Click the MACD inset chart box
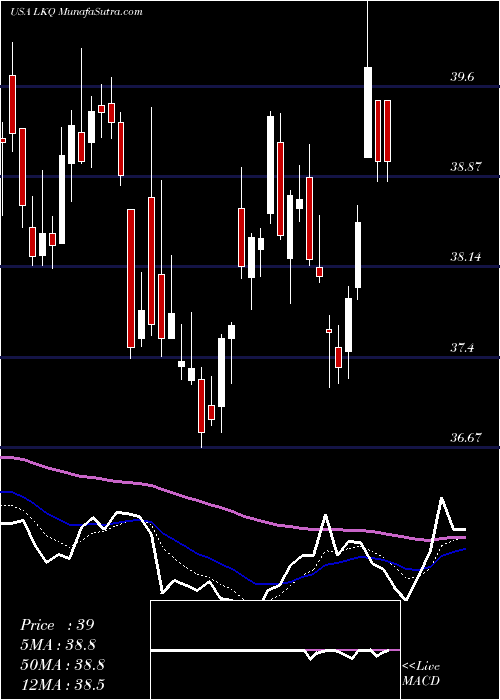Viewport: 500px width, 700px height. coord(275,650)
